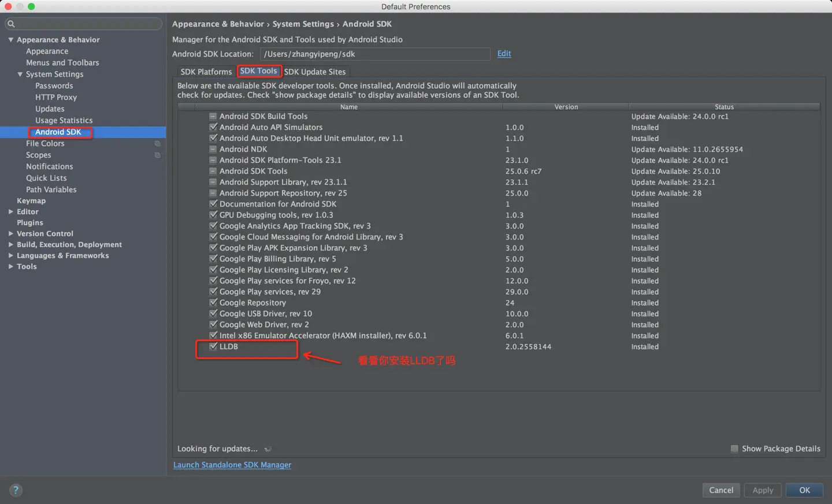Select Usage Statistics in sidebar
This screenshot has width=832, height=504.
[x=64, y=121]
